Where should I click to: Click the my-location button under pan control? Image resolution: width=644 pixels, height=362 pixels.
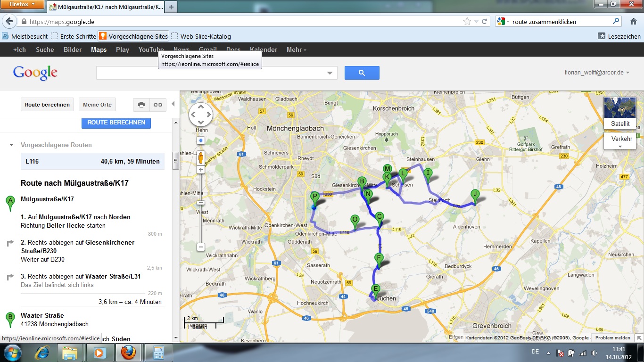coord(201,140)
